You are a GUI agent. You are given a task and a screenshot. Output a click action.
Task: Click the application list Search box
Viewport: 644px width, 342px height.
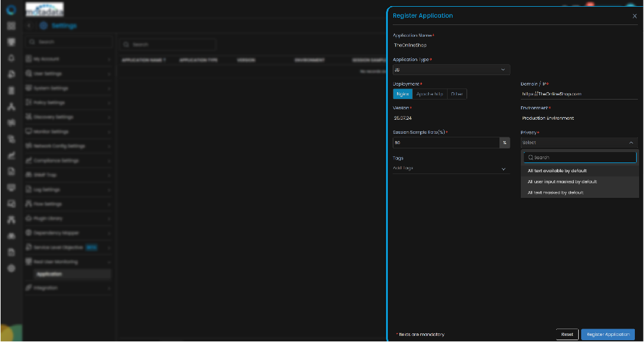pos(167,45)
